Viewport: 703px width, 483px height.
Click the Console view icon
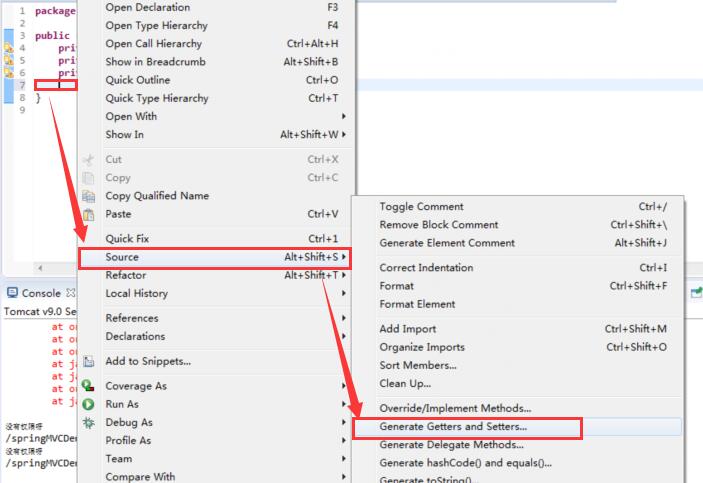click(x=13, y=293)
